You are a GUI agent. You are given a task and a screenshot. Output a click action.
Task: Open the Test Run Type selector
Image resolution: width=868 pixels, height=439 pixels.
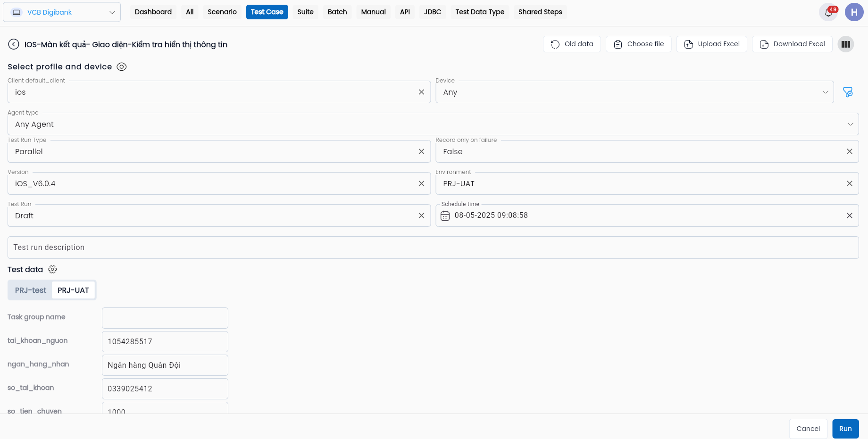pos(219,152)
